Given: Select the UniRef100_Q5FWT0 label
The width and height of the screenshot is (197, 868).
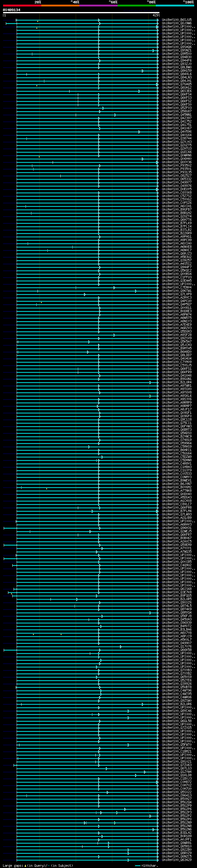Looking at the screenshot, I should tap(177, 745).
